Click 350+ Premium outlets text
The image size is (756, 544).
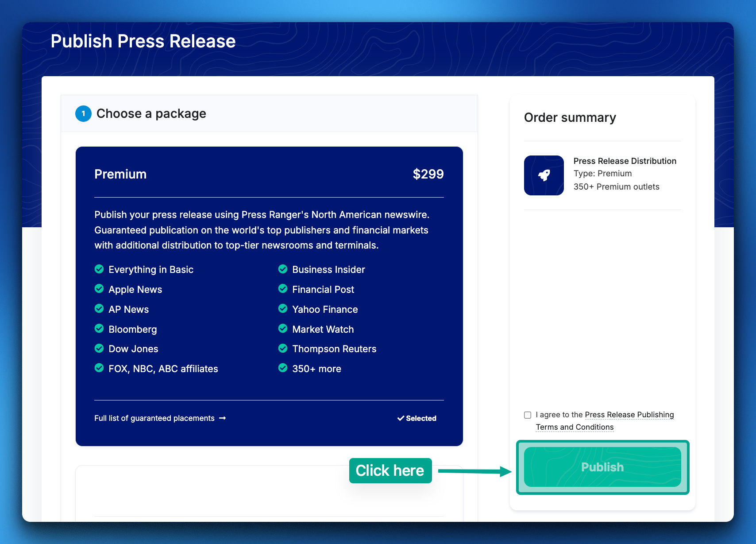coord(617,187)
